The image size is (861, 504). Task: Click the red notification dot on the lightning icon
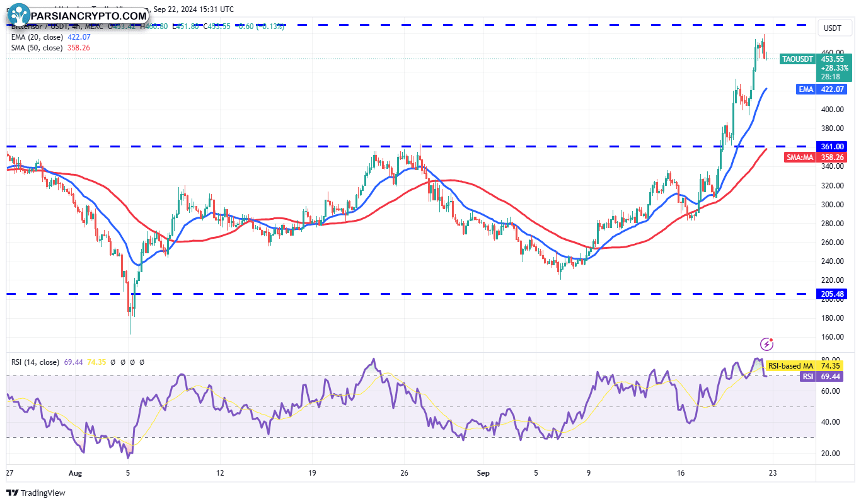point(771,340)
